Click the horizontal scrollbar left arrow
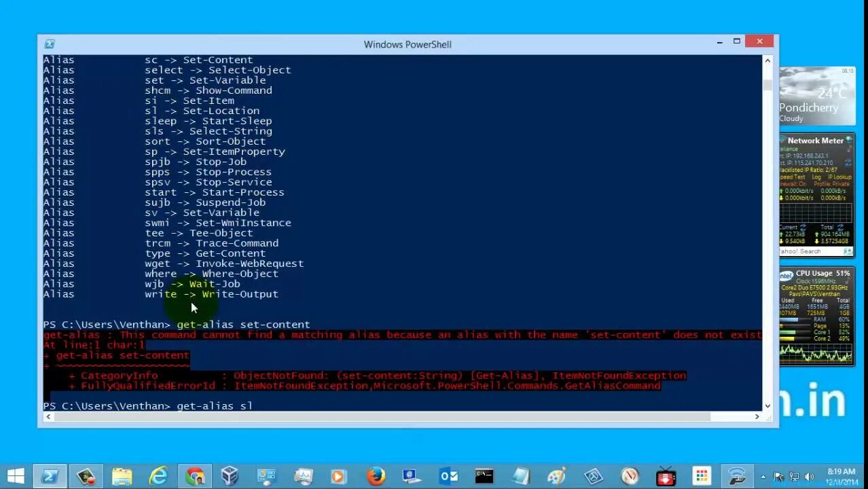Viewport: 868px width, 489px height. 48,416
